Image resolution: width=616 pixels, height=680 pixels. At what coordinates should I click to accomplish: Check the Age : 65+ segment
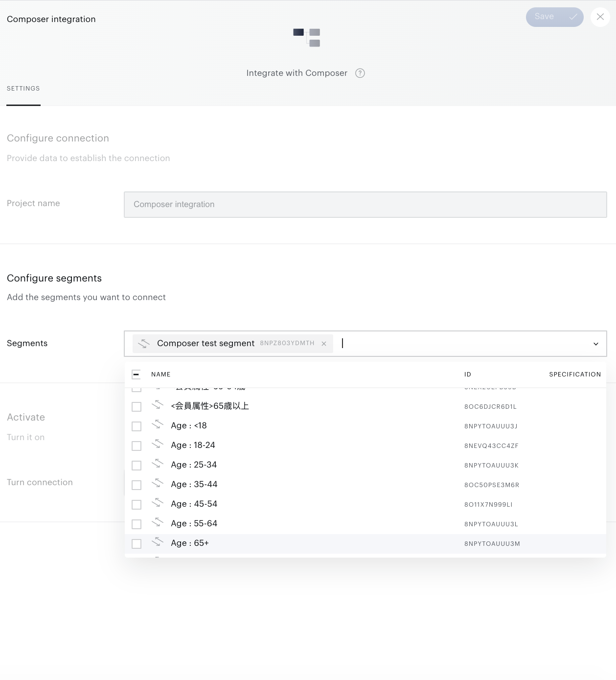point(137,544)
